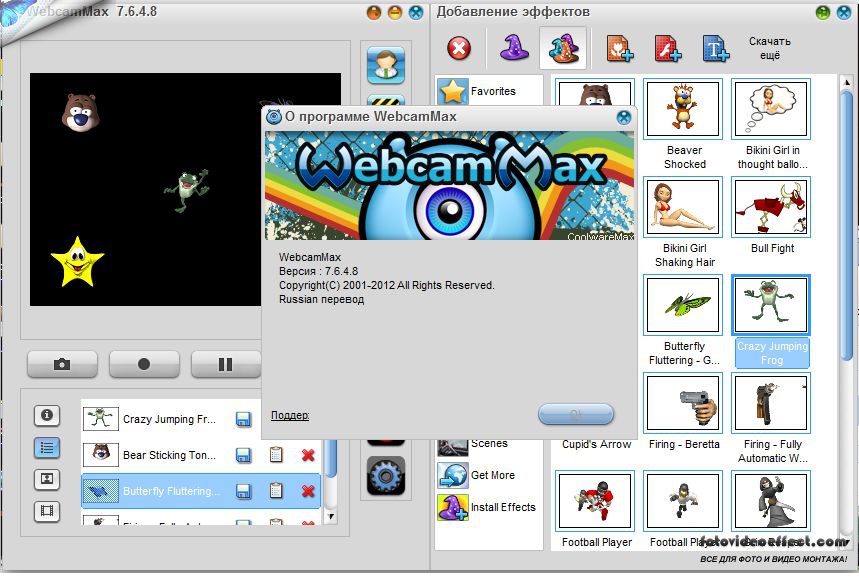Click the clipboard icon in the Bear Sticking Ton... row

pyautogui.click(x=276, y=455)
